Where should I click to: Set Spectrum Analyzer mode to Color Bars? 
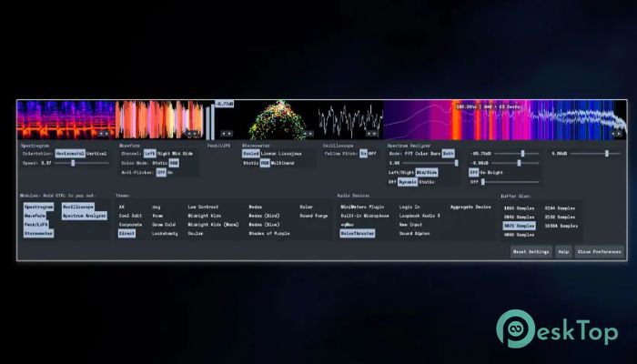point(428,154)
